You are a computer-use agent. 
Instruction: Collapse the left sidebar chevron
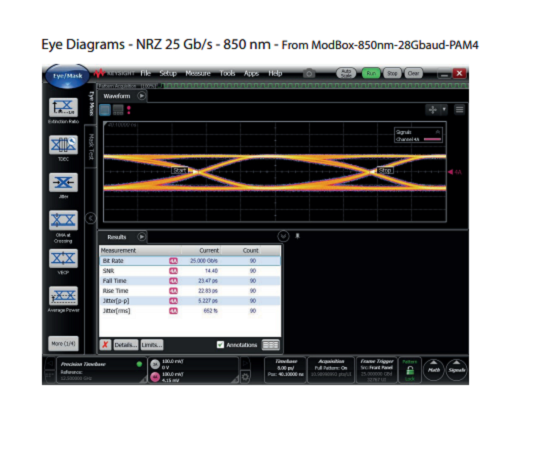tap(91, 218)
